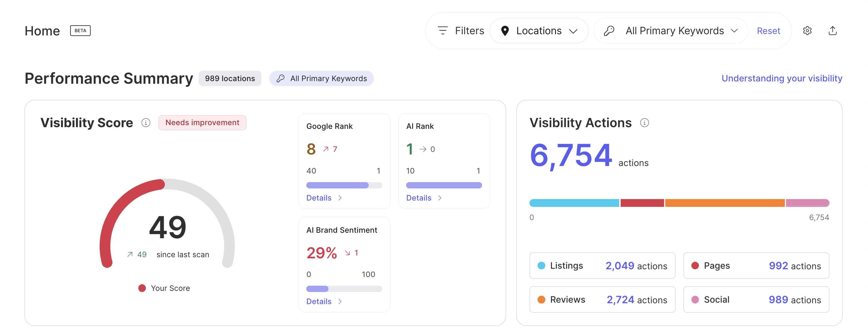
Task: Click the orange Reviews bar segment
Action: pyautogui.click(x=724, y=203)
